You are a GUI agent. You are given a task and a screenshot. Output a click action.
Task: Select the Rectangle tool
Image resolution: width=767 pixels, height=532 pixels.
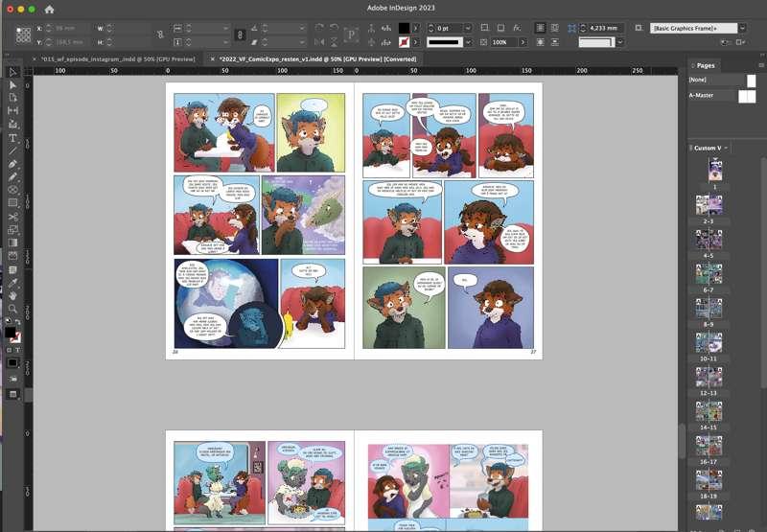tap(12, 203)
